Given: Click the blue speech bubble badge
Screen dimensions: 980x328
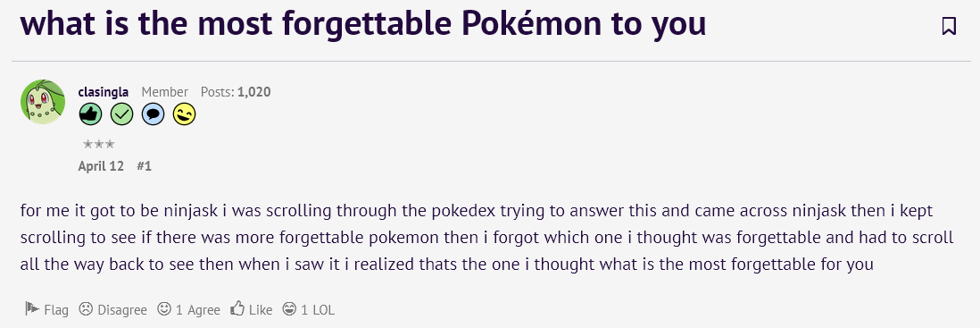Looking at the screenshot, I should pos(154,114).
